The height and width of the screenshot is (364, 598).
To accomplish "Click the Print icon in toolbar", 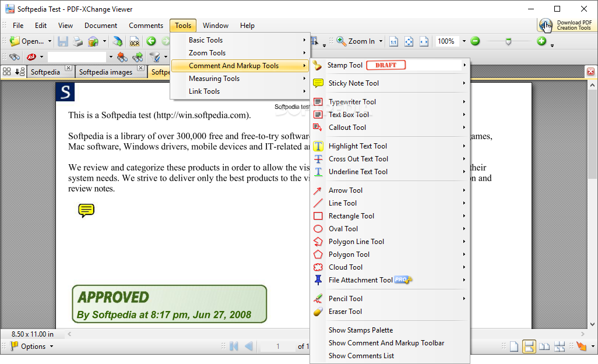I will [x=78, y=41].
